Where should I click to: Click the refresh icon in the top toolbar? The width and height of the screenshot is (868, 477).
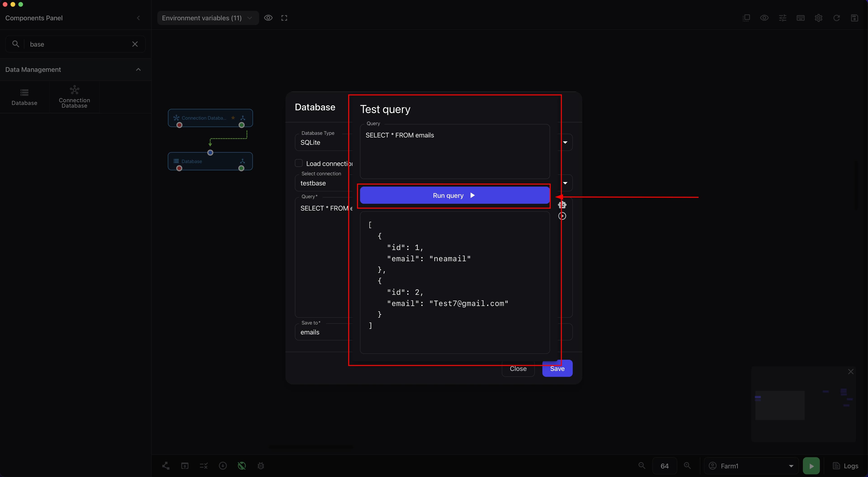[x=836, y=18]
